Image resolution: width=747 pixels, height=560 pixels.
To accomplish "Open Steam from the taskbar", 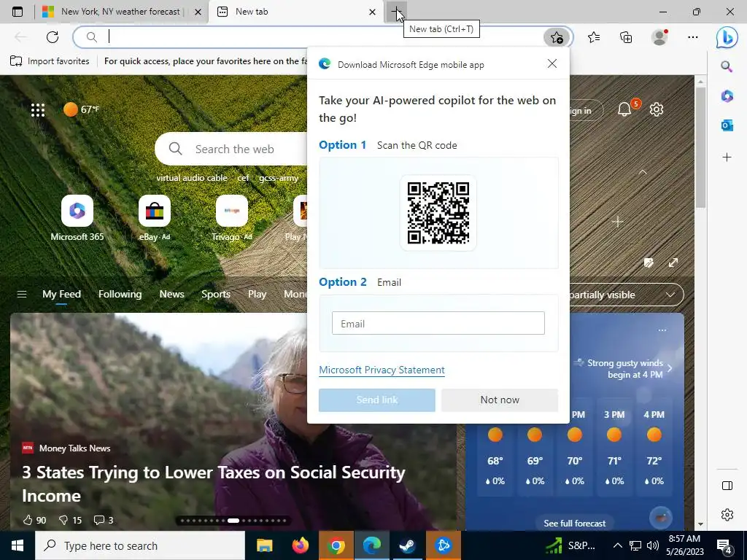I will pyautogui.click(x=407, y=545).
